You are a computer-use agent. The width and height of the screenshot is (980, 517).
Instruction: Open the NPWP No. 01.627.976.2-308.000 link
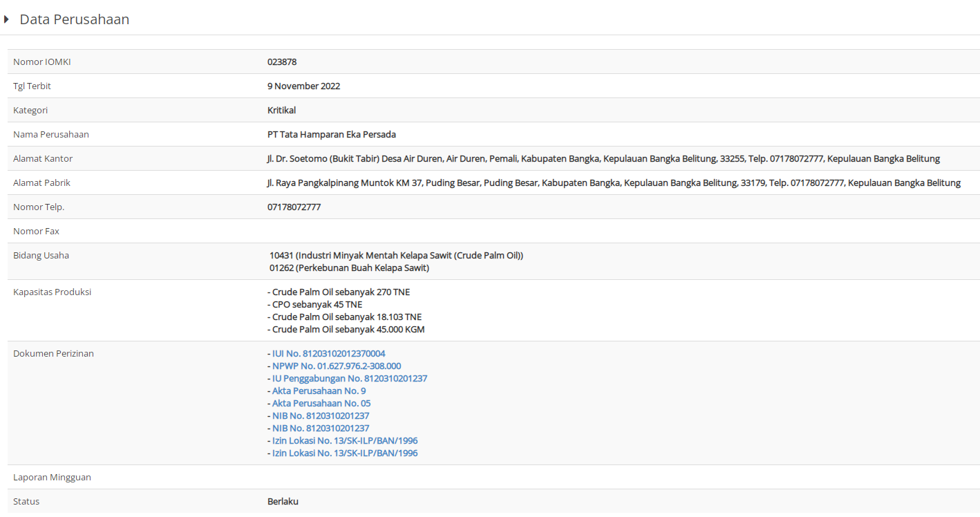click(336, 366)
